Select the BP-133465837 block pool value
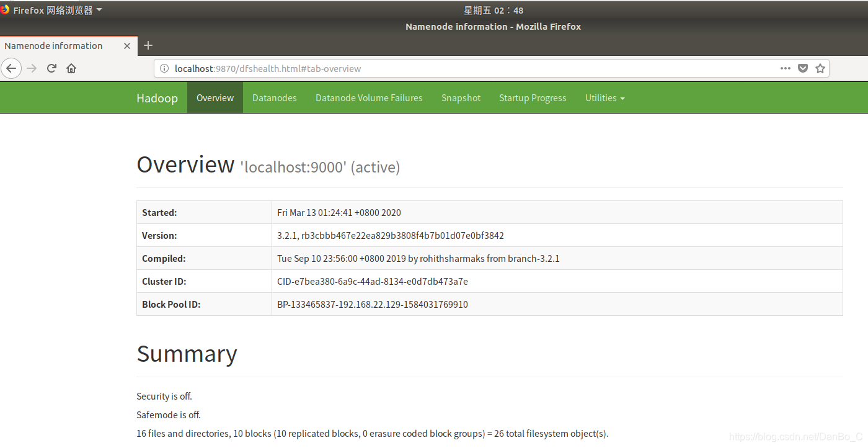Image resolution: width=868 pixels, height=448 pixels. click(x=373, y=305)
